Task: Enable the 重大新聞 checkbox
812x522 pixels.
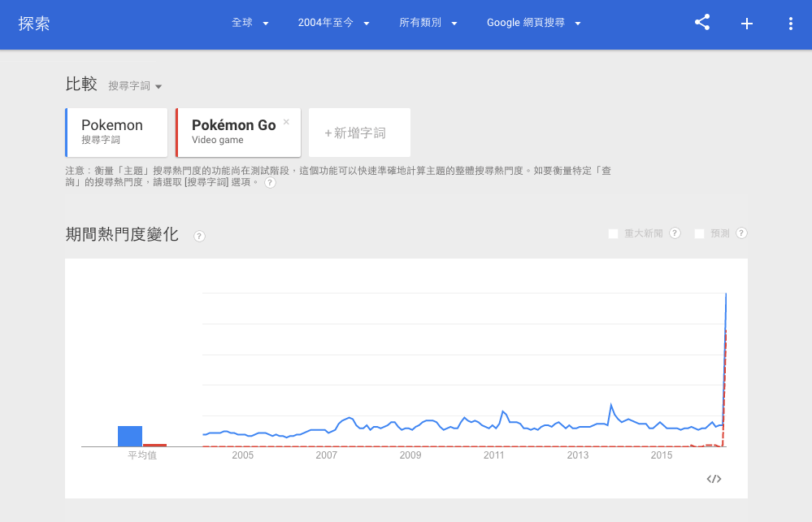Action: tap(613, 233)
